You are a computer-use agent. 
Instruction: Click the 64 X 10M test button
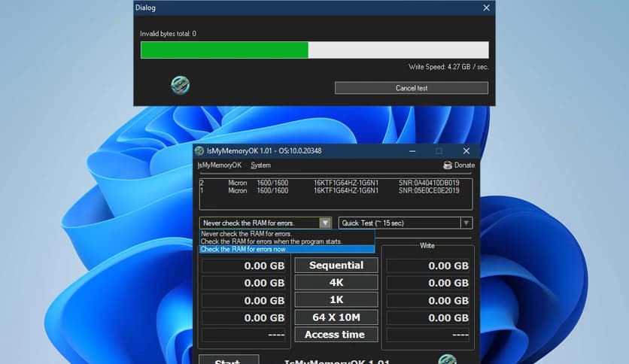[x=336, y=317]
